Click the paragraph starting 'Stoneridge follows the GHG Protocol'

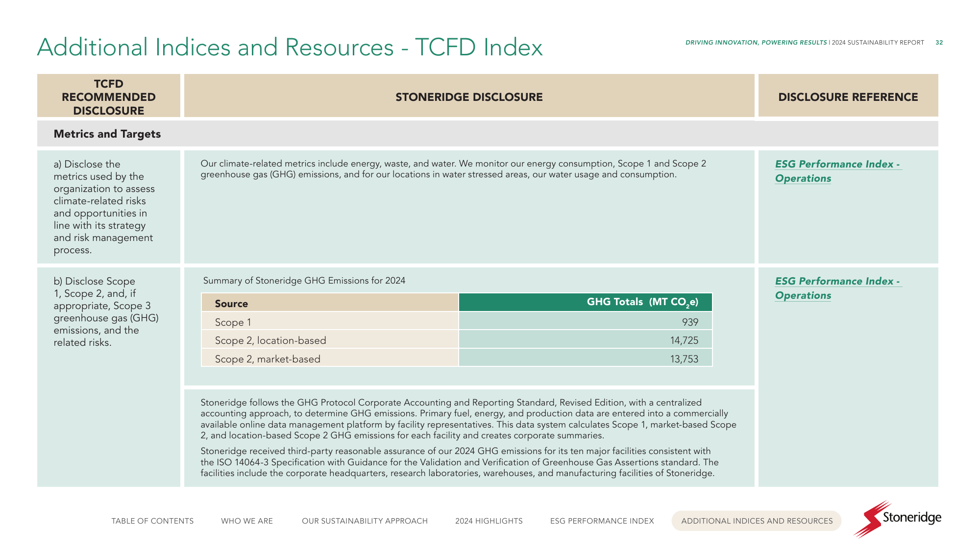(x=468, y=419)
